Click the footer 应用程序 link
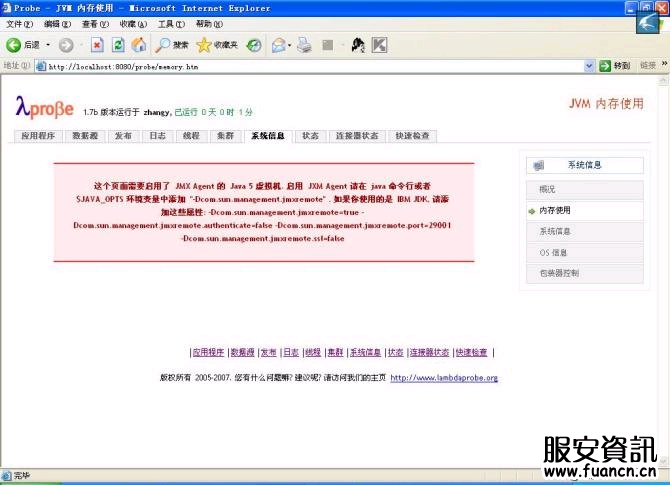 (x=209, y=352)
